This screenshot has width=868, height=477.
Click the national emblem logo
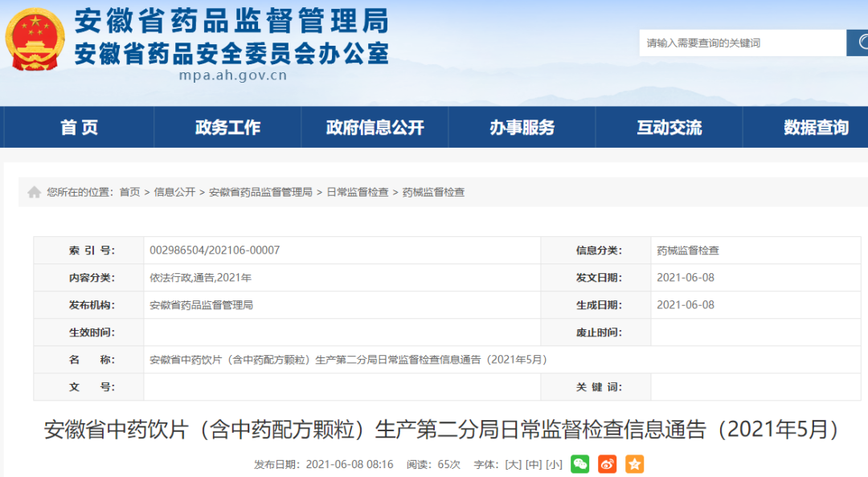click(x=35, y=40)
